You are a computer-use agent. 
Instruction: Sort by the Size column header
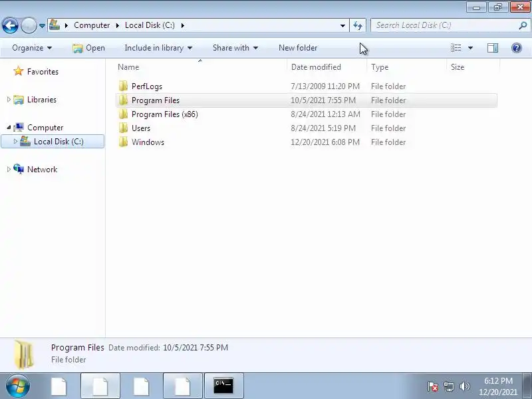(x=473, y=67)
